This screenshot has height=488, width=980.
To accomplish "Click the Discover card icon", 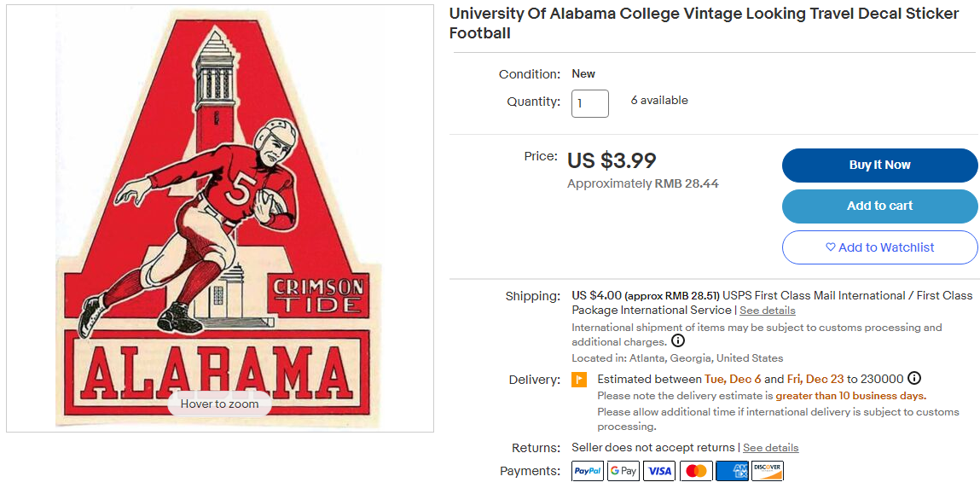I will click(768, 471).
